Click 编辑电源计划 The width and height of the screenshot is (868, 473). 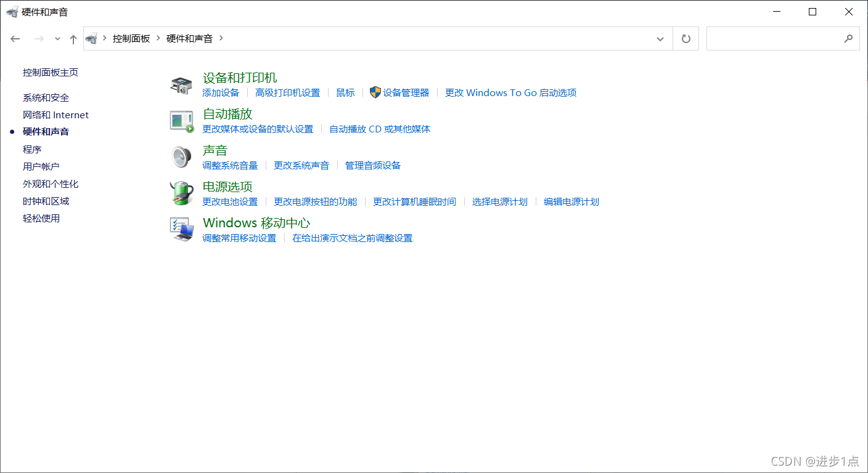(x=571, y=201)
